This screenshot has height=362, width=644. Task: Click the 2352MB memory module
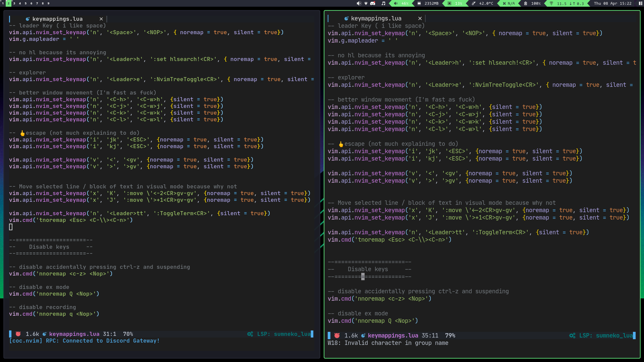[x=428, y=3]
